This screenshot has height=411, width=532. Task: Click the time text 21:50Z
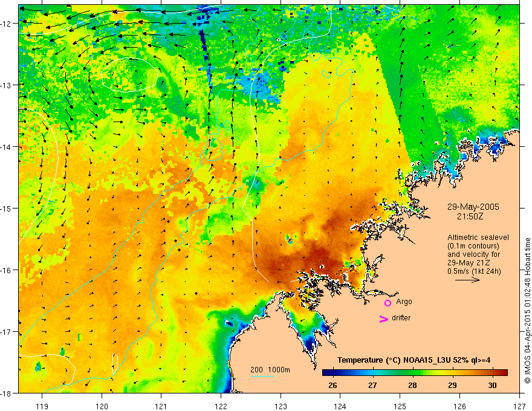point(470,216)
